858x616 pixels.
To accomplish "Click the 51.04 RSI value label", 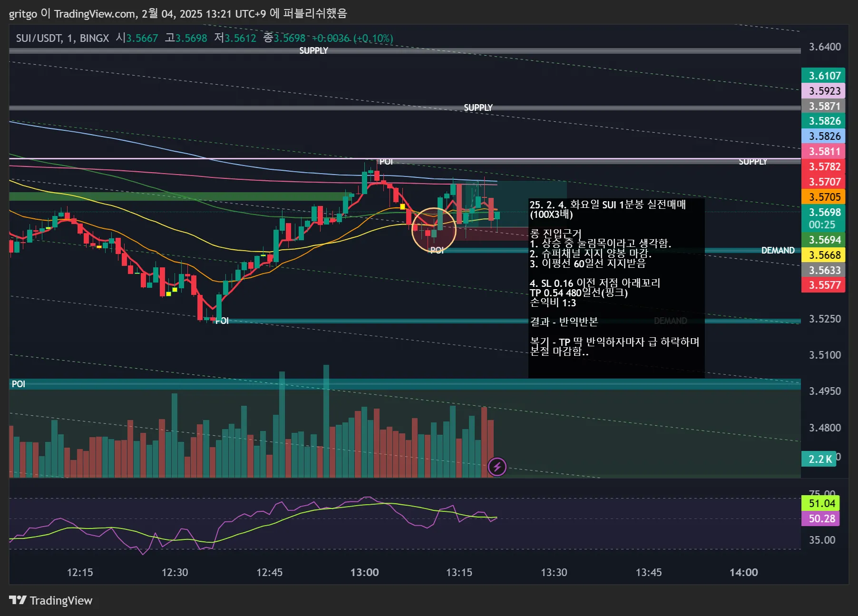I will point(821,503).
